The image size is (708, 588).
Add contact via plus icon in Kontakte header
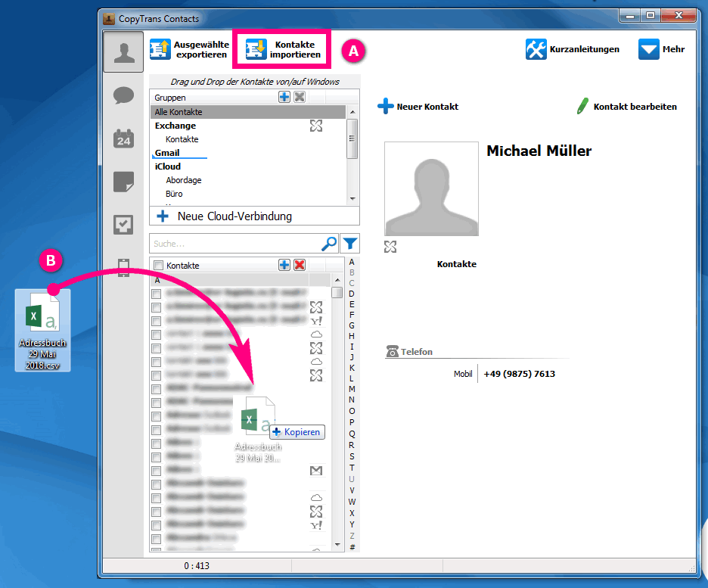284,265
